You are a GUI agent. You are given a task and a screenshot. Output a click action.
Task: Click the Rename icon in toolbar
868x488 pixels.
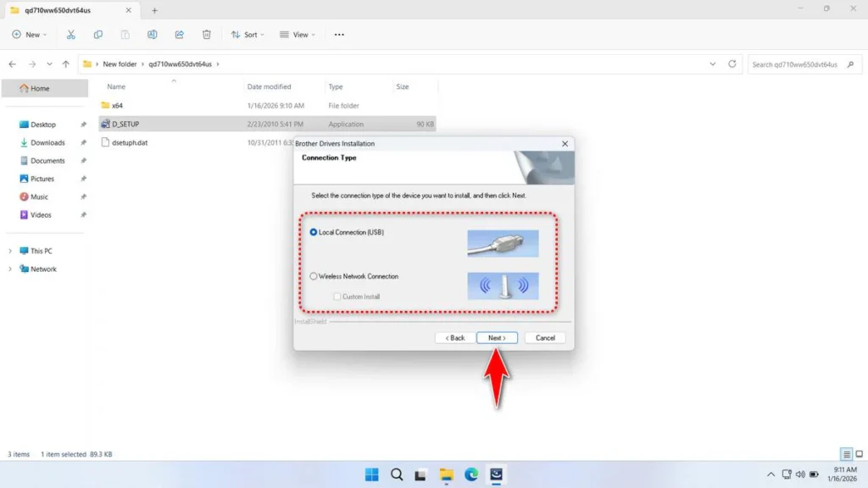coord(153,35)
